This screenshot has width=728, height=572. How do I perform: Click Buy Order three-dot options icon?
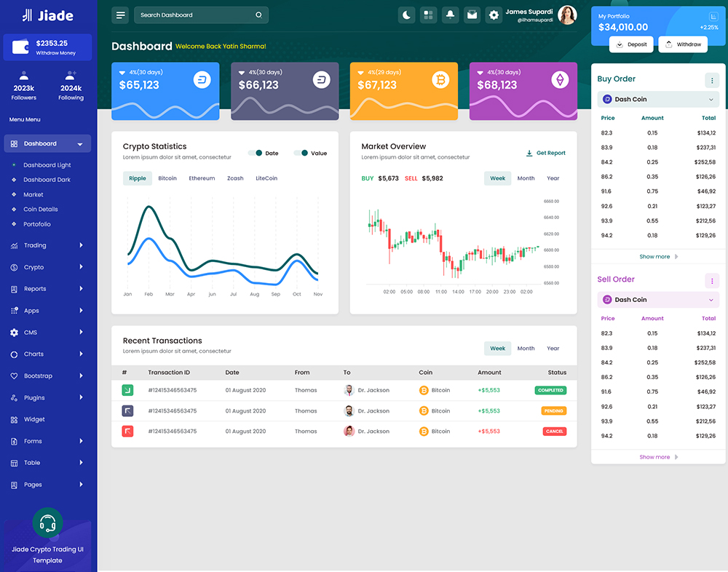pyautogui.click(x=712, y=80)
